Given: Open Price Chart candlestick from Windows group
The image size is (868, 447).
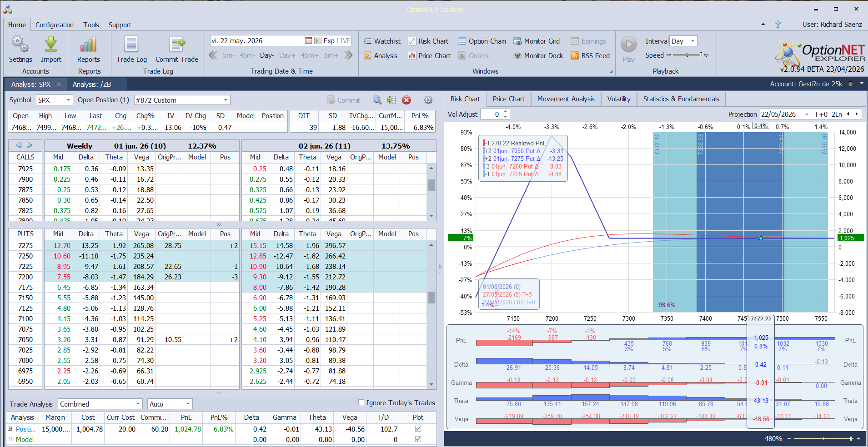Looking at the screenshot, I should coord(429,56).
